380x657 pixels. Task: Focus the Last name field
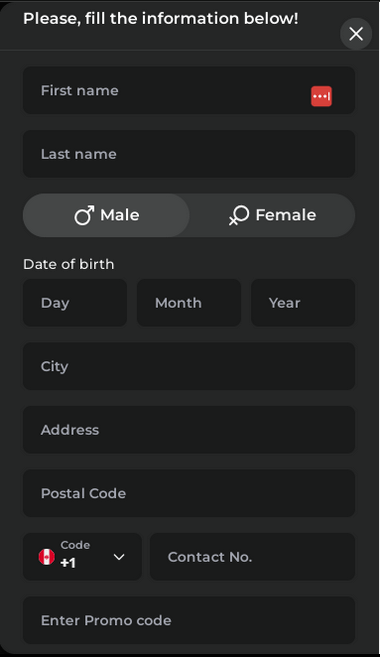(189, 154)
